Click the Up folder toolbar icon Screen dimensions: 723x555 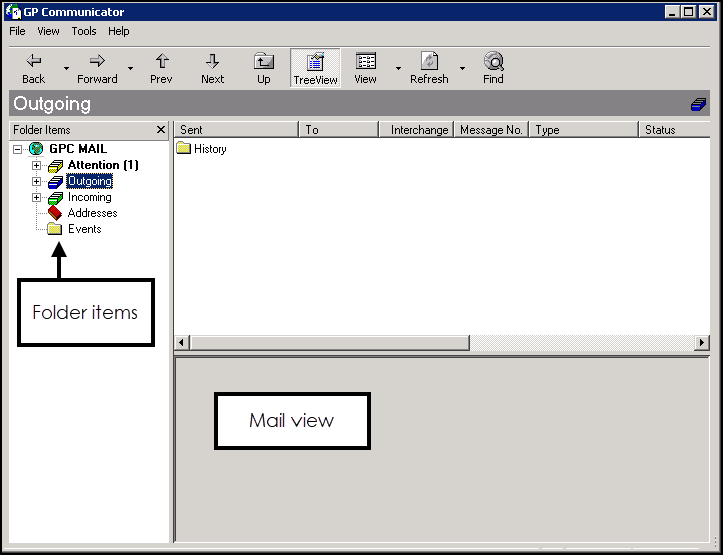(x=264, y=61)
